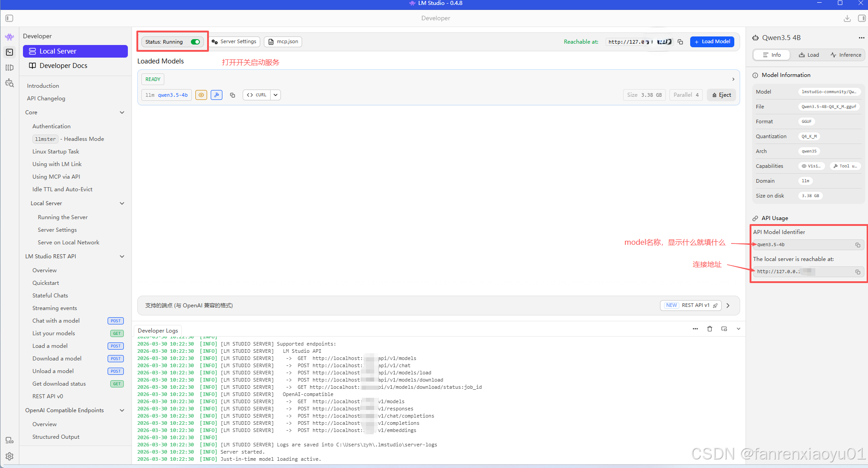Open the Quickstart docs page
The height and width of the screenshot is (468, 868).
45,283
